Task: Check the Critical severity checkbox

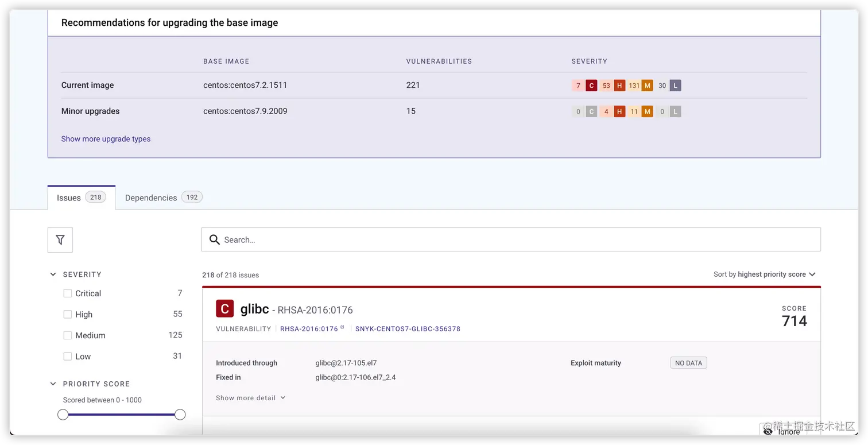Action: point(68,293)
